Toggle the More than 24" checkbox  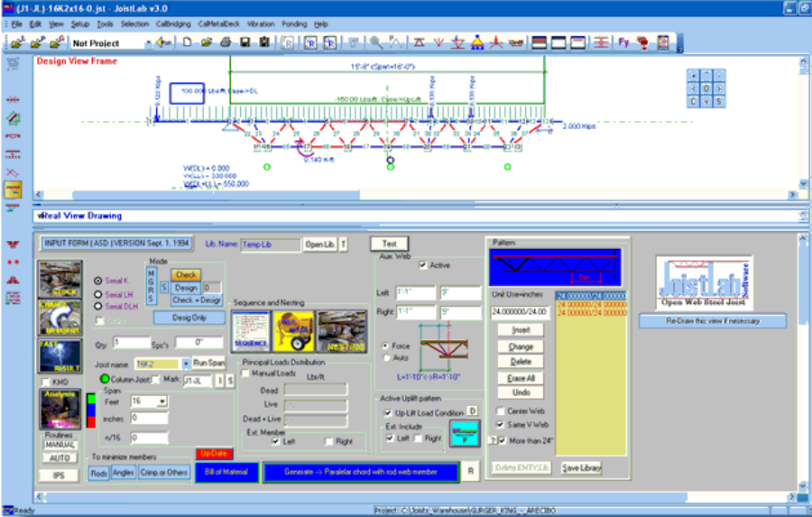(502, 440)
